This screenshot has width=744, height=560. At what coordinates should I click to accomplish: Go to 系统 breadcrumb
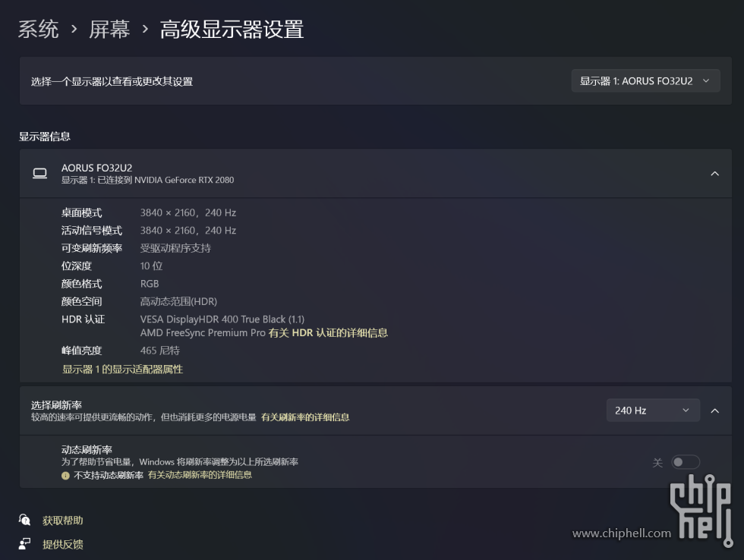click(x=39, y=30)
